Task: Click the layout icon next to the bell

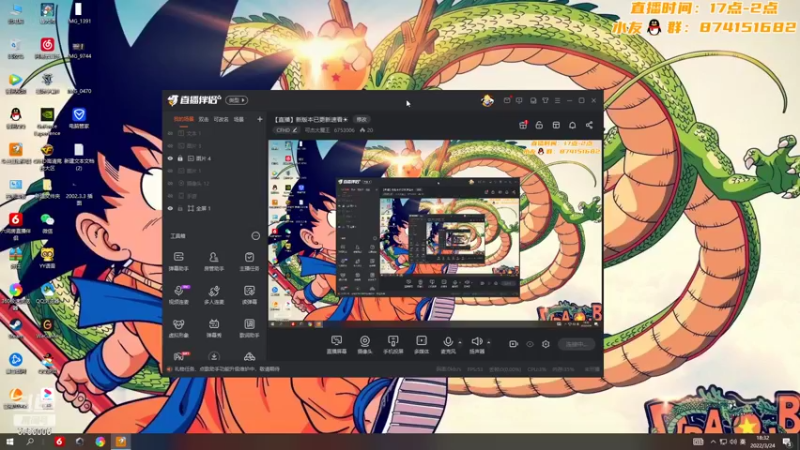Action: (556, 125)
